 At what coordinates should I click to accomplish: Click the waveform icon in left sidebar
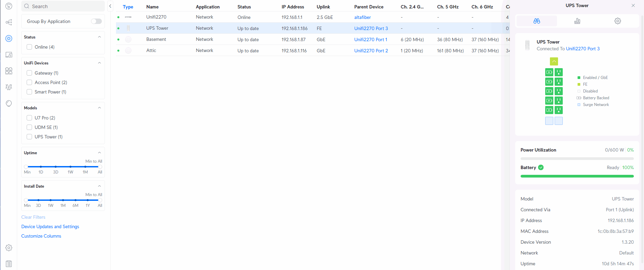(9, 87)
